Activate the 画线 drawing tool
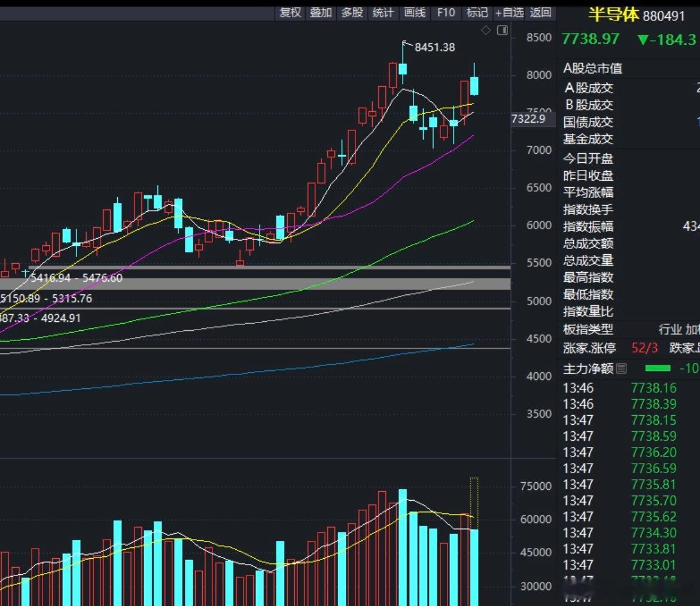 (x=415, y=13)
